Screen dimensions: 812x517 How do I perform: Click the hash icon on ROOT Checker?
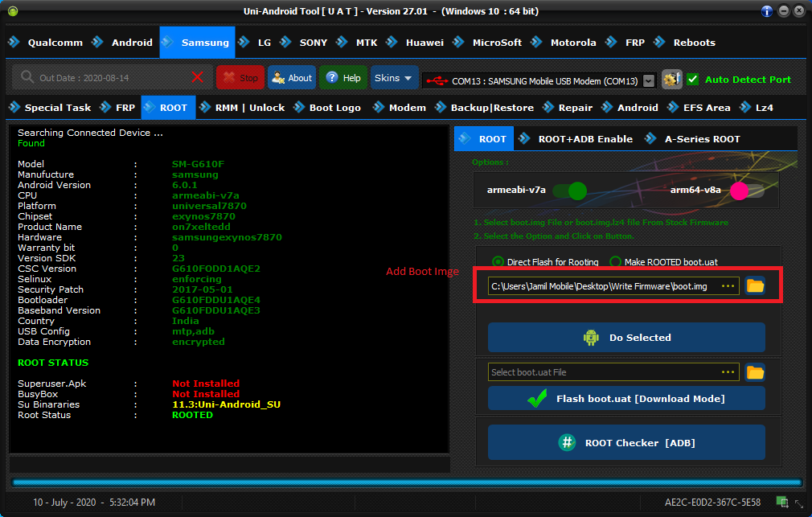click(x=567, y=442)
